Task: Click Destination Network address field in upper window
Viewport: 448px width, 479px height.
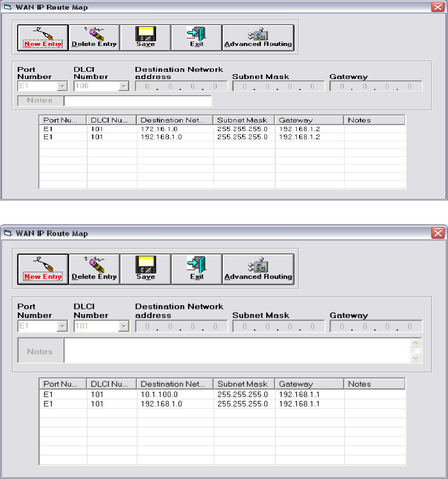Action: tap(181, 86)
